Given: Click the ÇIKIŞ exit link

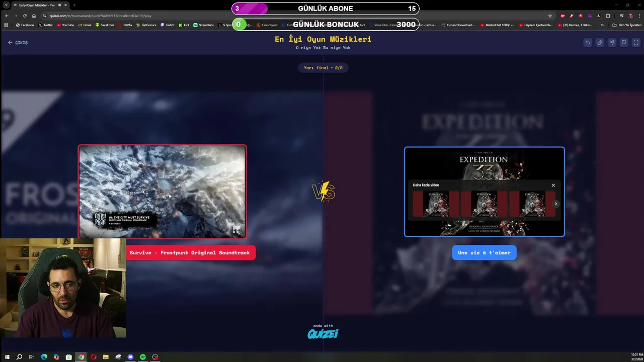Looking at the screenshot, I should tap(18, 43).
